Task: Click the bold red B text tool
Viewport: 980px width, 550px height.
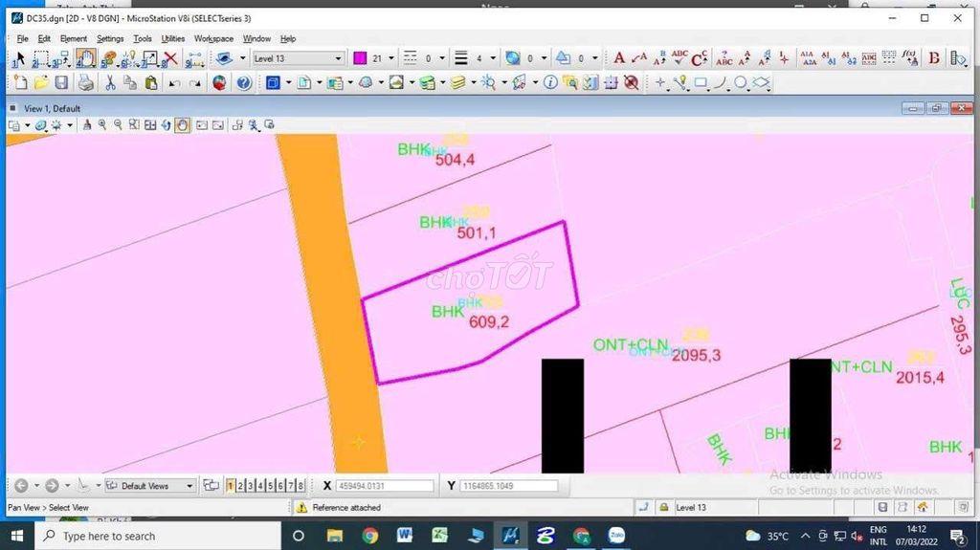Action: 934,58
